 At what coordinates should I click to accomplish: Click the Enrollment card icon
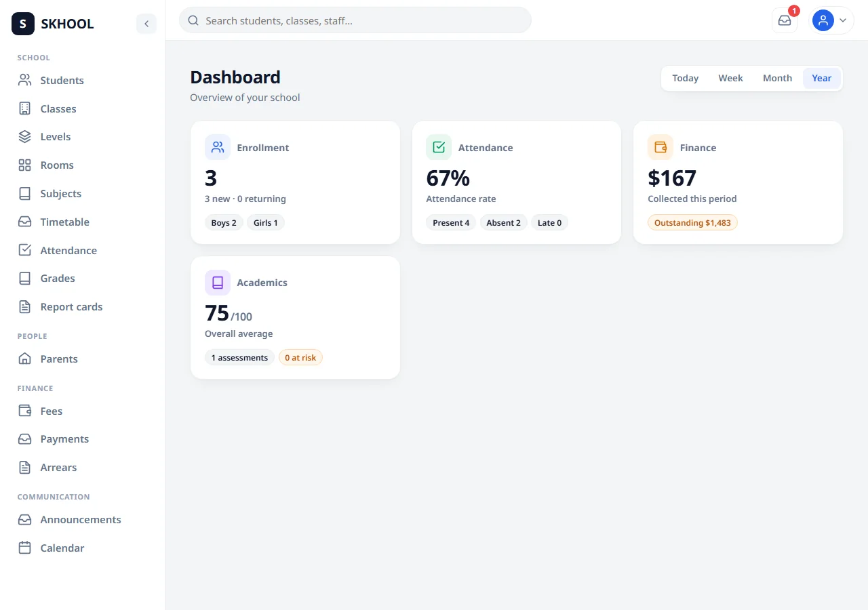tap(218, 147)
